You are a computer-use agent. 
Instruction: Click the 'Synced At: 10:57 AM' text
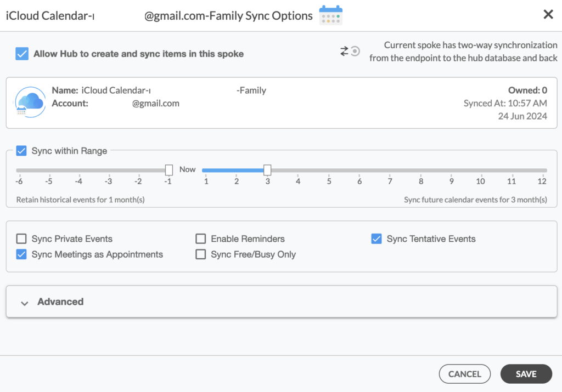pyautogui.click(x=505, y=103)
